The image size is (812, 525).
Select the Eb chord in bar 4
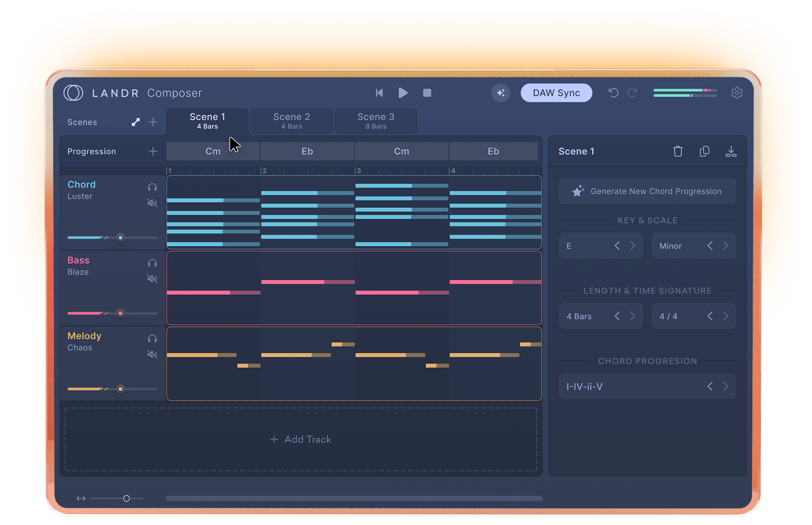coord(493,151)
